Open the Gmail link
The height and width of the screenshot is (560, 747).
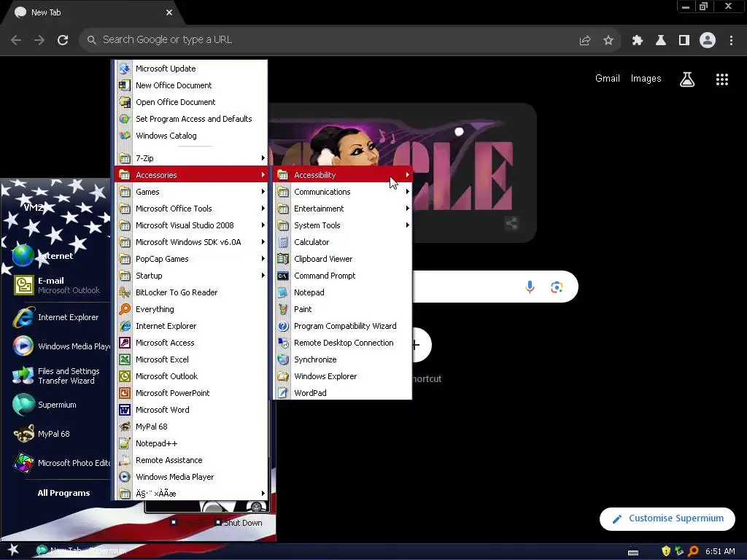(608, 79)
